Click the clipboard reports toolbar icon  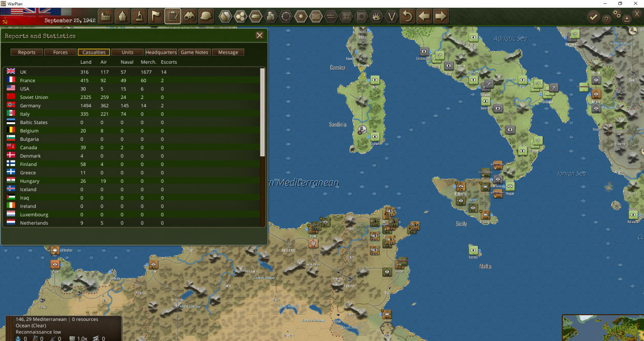(x=173, y=16)
